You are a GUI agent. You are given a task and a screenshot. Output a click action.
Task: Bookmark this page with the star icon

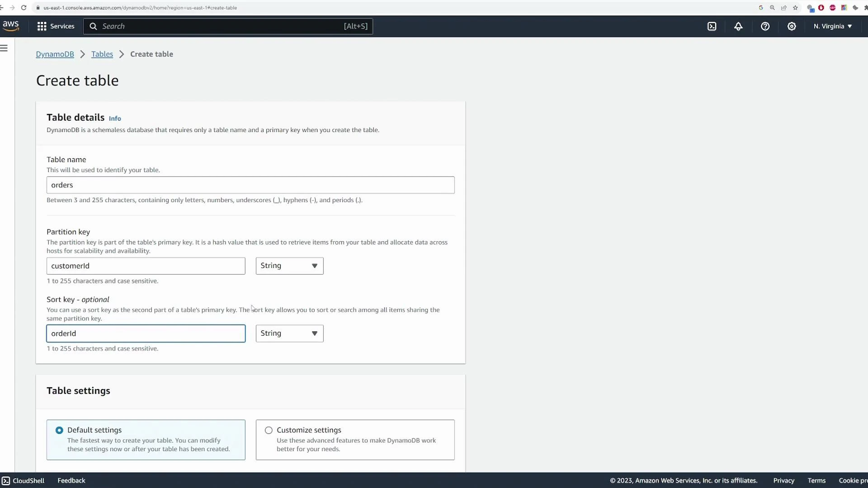(x=796, y=8)
